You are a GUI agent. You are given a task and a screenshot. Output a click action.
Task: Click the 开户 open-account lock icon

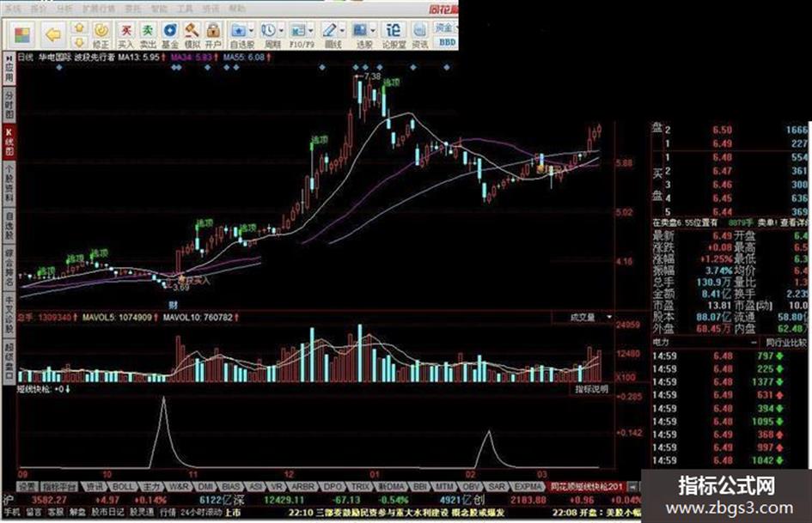click(x=213, y=34)
